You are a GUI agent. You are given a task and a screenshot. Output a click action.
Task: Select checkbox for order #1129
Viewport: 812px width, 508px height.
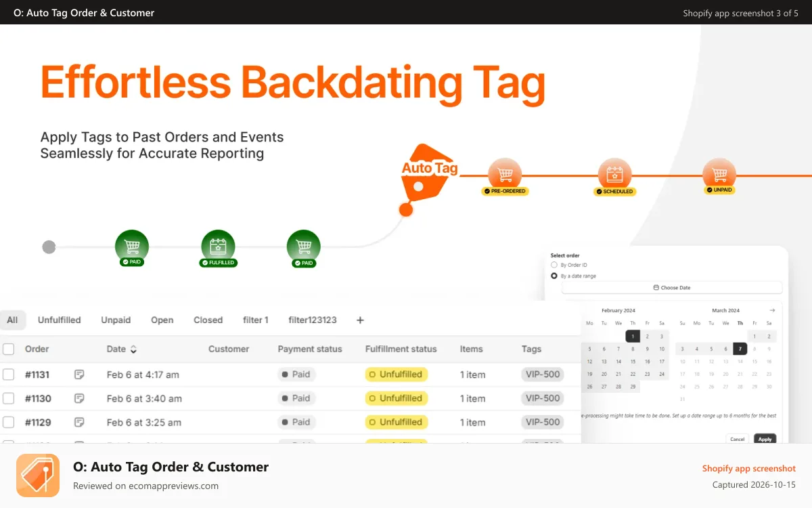click(8, 422)
